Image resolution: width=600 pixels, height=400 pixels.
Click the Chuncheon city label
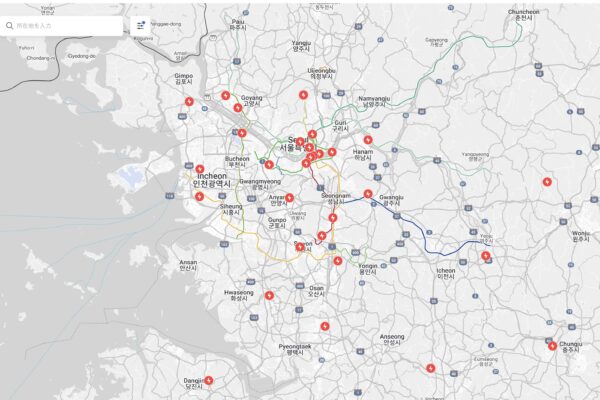524,14
